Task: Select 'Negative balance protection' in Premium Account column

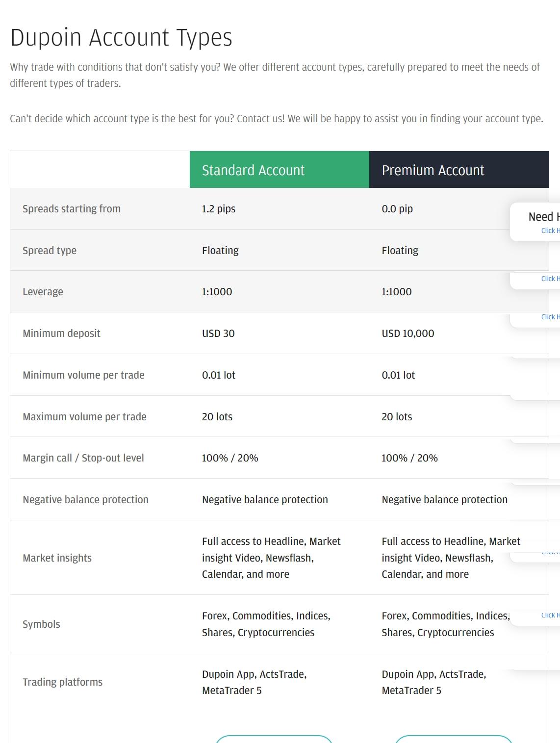Action: [x=444, y=500]
